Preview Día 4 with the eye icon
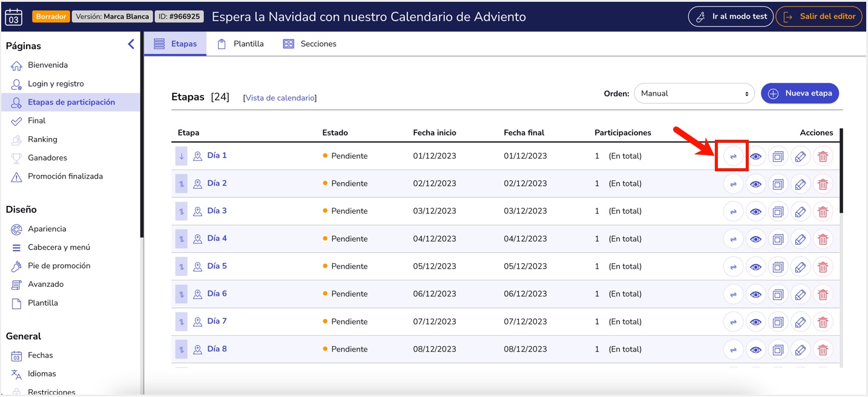The width and height of the screenshot is (868, 397). click(x=755, y=239)
